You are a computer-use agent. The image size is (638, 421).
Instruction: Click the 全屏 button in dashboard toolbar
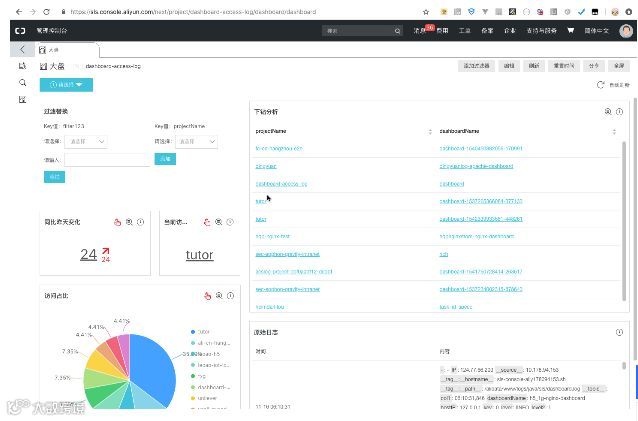point(619,65)
